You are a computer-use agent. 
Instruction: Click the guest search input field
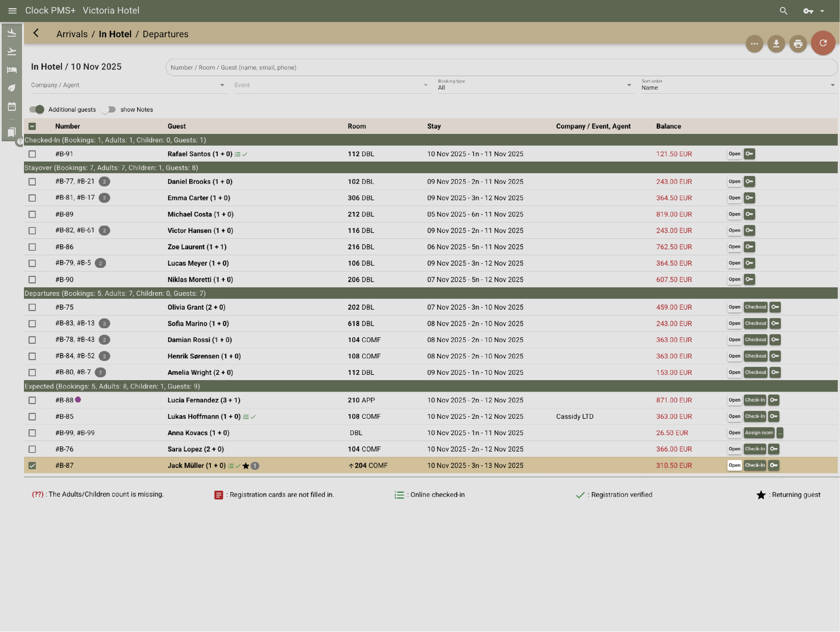pyautogui.click(x=501, y=67)
